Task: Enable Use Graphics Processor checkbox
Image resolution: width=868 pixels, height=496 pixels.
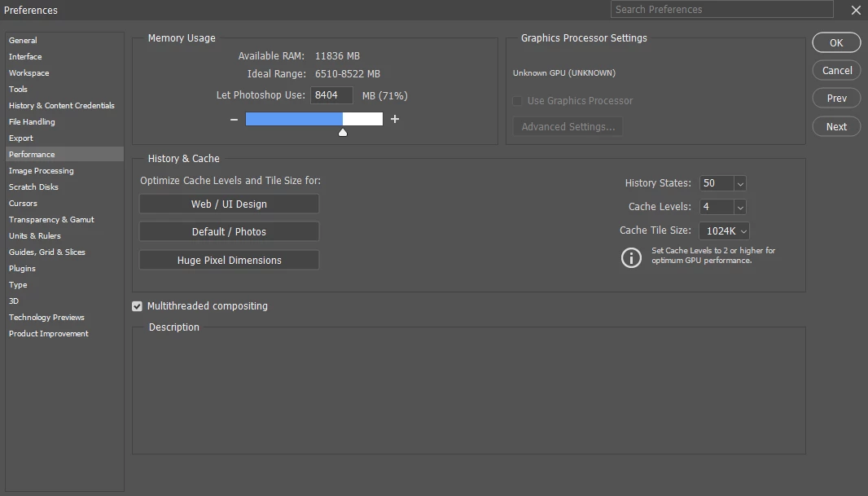Action: [517, 101]
